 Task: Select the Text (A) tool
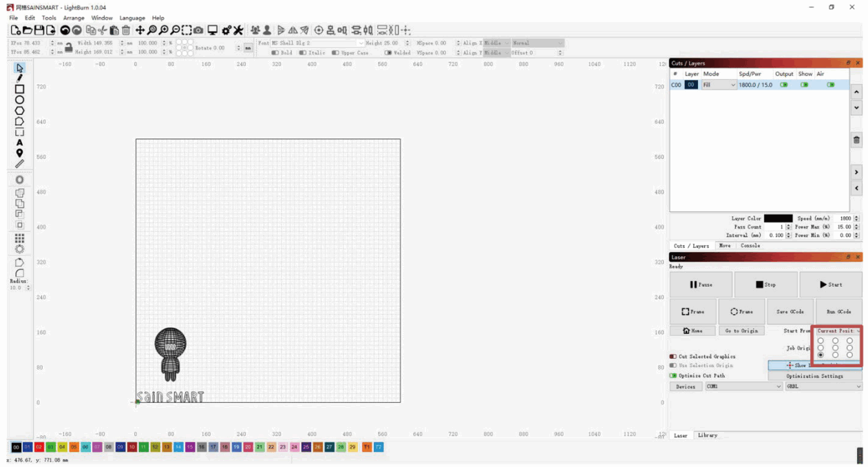(19, 143)
